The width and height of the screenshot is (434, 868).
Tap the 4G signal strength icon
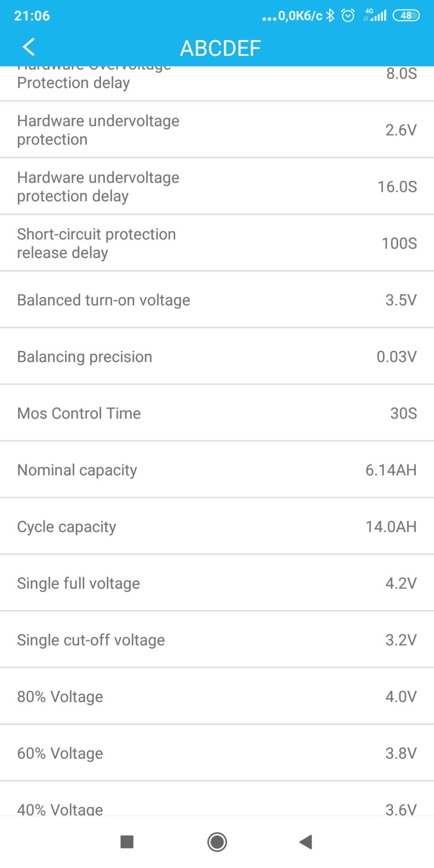(x=376, y=16)
